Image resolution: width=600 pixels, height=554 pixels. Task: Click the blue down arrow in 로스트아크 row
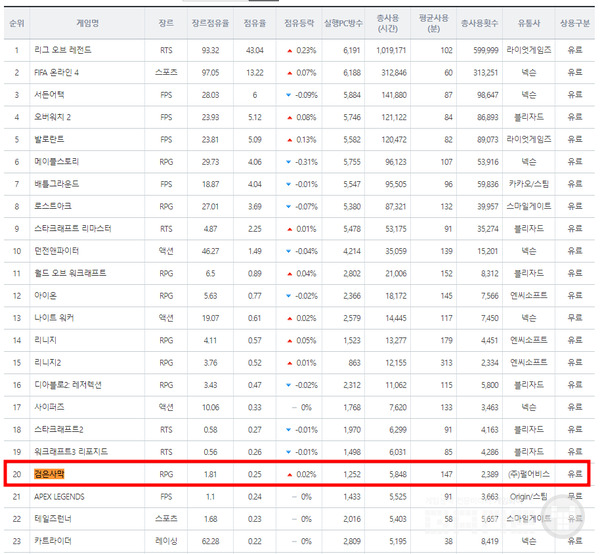[x=289, y=207]
